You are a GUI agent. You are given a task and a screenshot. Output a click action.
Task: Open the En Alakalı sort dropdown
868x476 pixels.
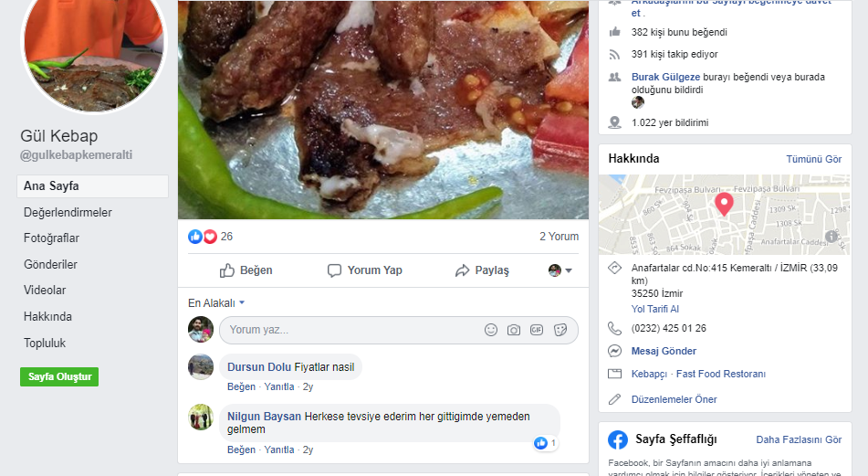click(216, 303)
